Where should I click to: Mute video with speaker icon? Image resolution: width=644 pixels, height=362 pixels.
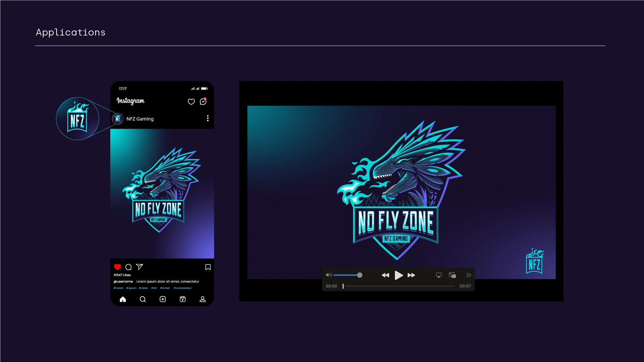pos(329,275)
